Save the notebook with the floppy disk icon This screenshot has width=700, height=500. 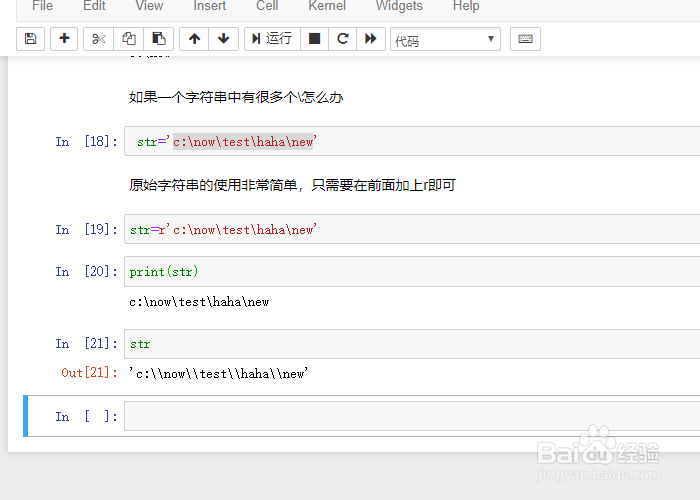click(30, 39)
